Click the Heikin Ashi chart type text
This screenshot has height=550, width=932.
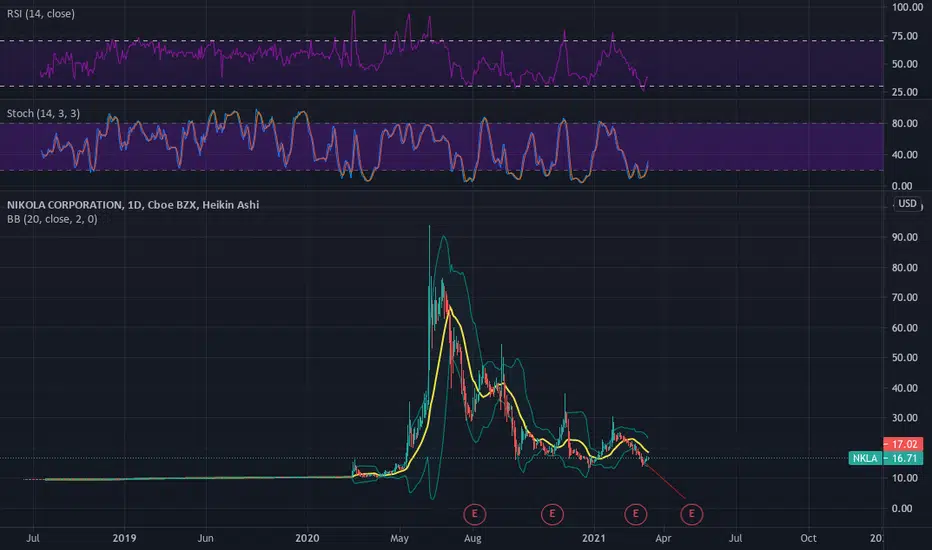coord(231,205)
